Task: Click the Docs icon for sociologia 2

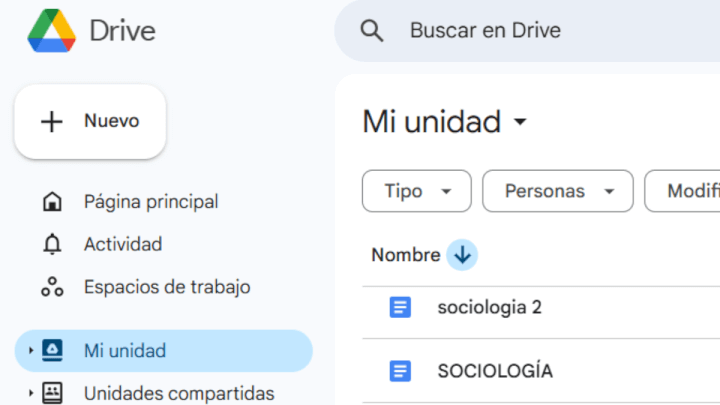Action: tap(400, 307)
